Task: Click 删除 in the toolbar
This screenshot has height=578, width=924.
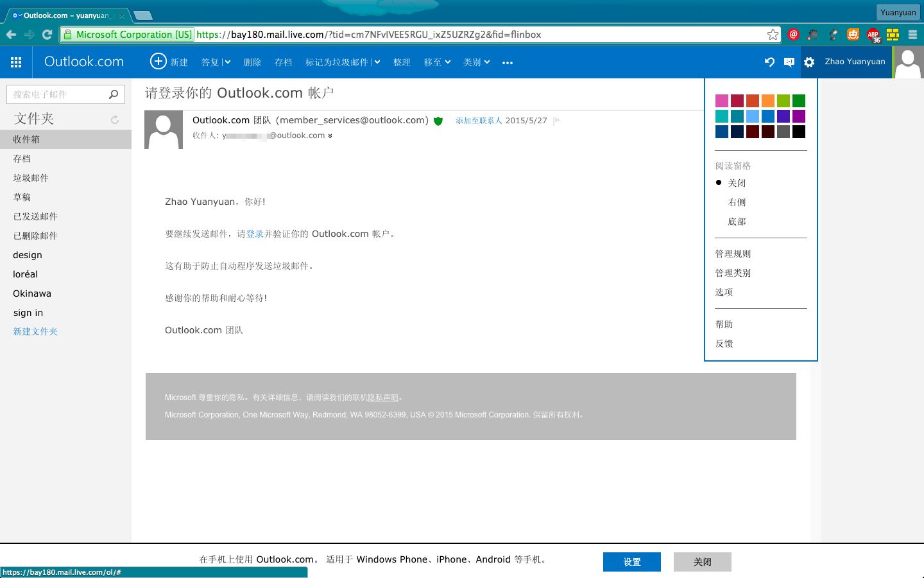Action: [252, 62]
